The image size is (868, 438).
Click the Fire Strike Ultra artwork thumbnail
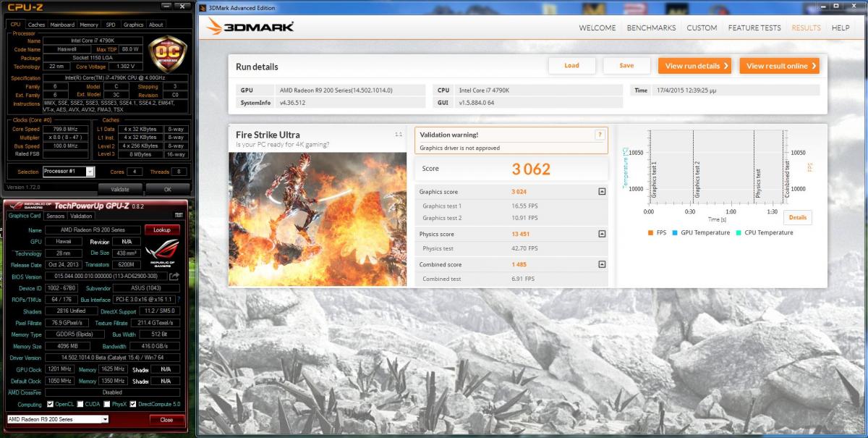point(318,219)
